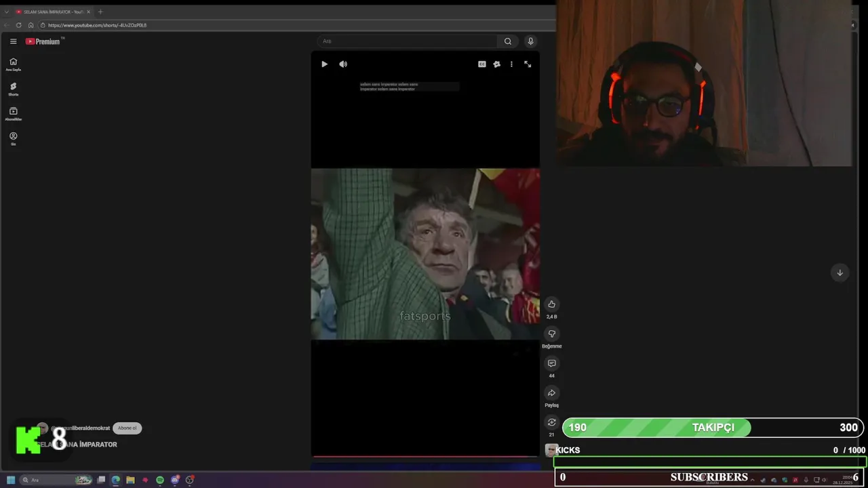The width and height of the screenshot is (868, 488).
Task: Mute the Shorts video volume
Action: pos(343,64)
